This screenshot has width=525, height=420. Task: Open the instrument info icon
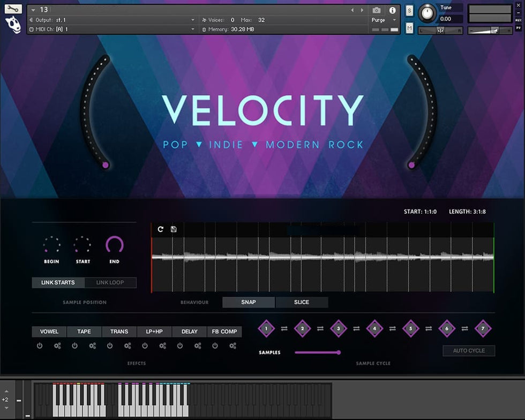click(392, 10)
